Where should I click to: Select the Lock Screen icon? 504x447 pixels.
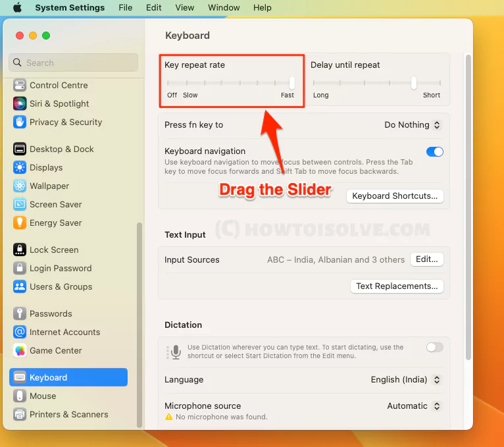(20, 250)
